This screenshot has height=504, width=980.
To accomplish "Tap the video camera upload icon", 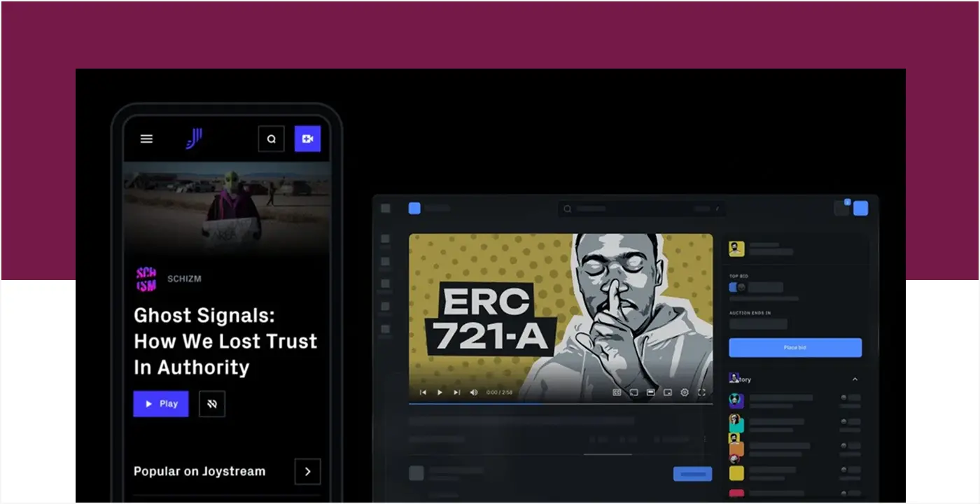I will point(307,139).
